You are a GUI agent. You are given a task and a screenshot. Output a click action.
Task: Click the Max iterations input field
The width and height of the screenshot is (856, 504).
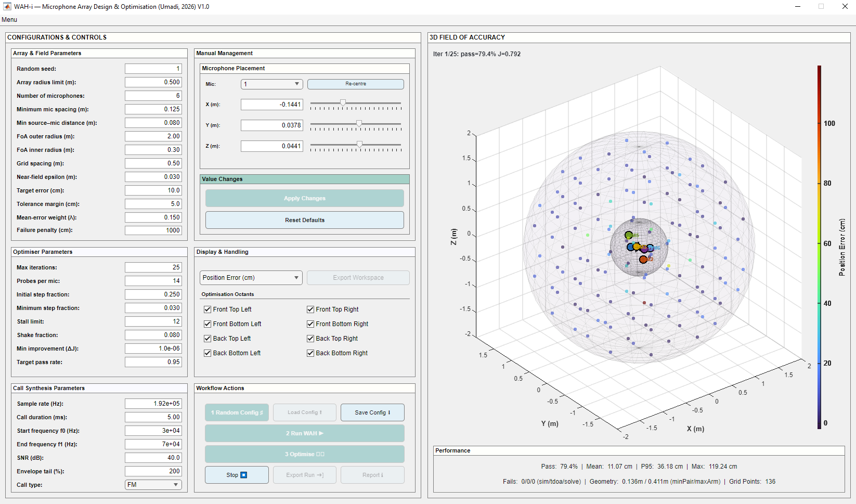click(153, 267)
